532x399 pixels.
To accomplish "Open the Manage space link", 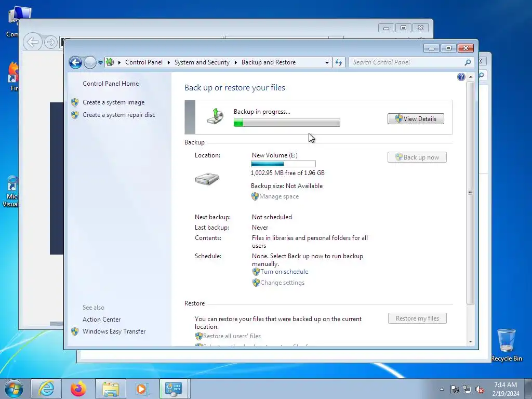I will [x=279, y=196].
